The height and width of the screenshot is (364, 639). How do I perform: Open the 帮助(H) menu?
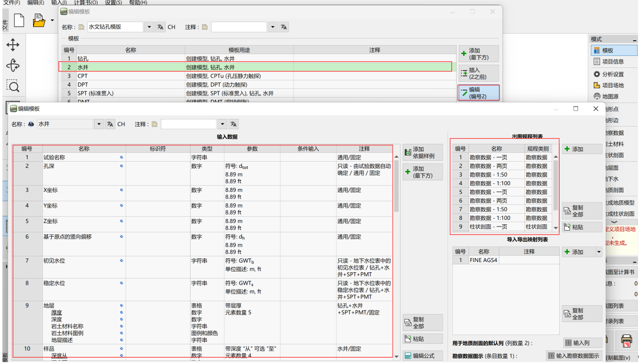138,2
